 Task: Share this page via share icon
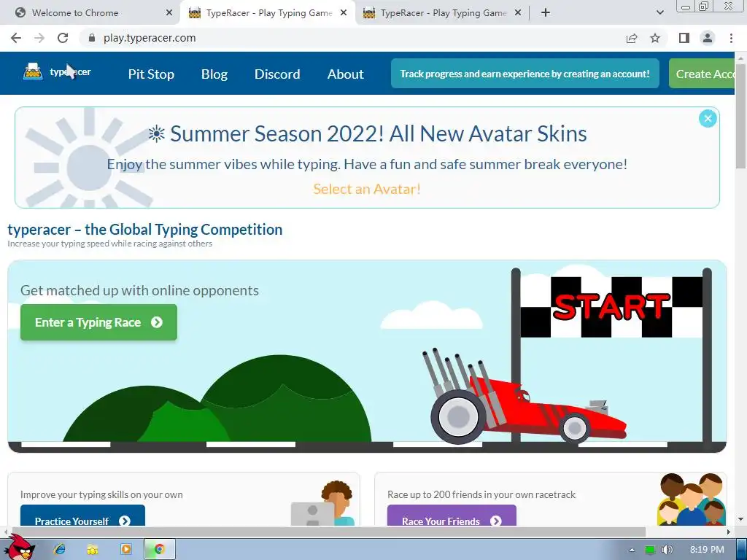(632, 38)
